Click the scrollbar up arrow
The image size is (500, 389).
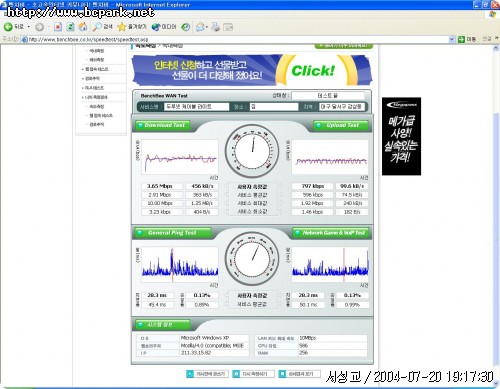tap(496, 49)
